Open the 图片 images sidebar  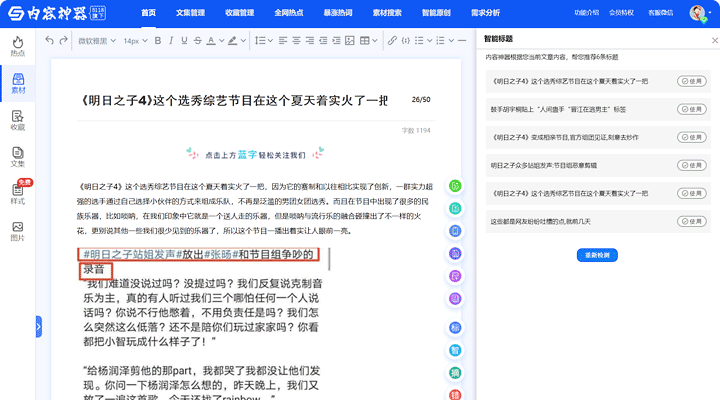(17, 231)
